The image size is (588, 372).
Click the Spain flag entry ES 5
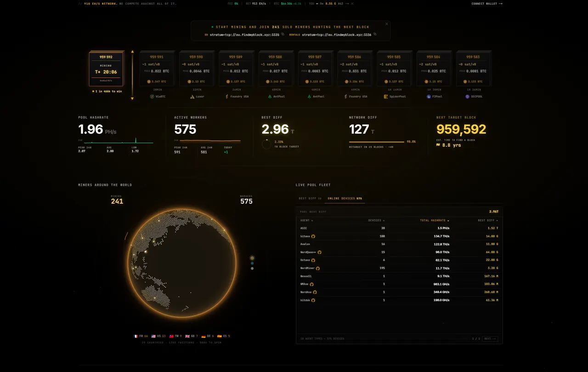coord(224,336)
